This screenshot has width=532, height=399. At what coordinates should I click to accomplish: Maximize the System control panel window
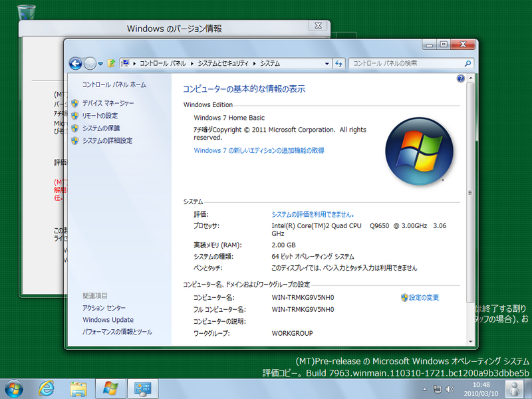click(x=444, y=45)
